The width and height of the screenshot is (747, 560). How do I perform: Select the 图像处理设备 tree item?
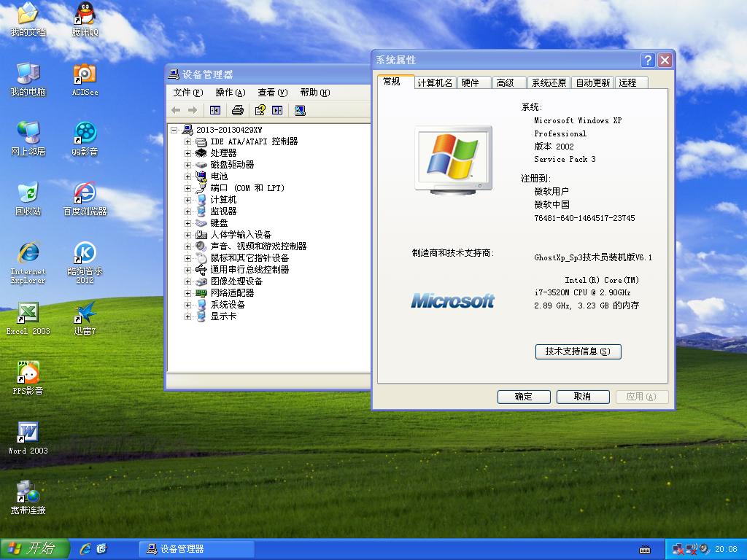pos(236,281)
